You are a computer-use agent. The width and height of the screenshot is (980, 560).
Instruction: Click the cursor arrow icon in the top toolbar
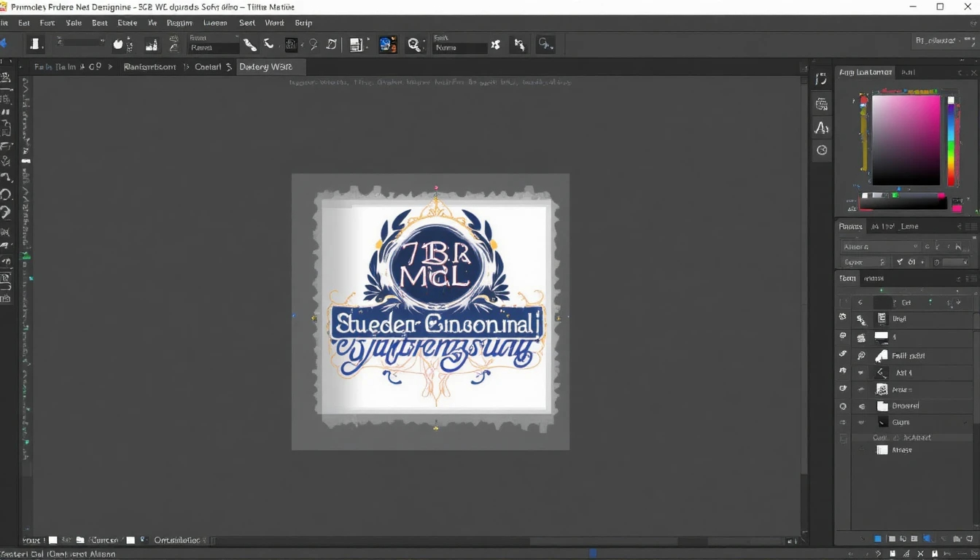(x=519, y=45)
